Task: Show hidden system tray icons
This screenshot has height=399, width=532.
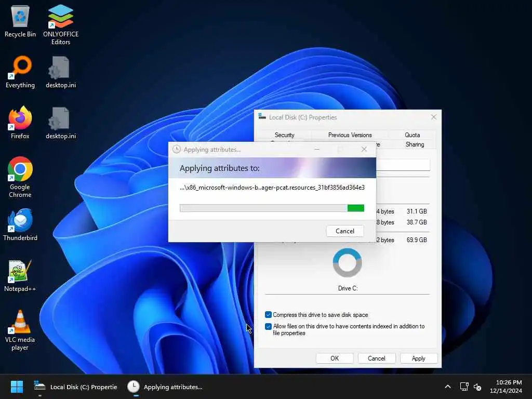Action: [x=447, y=387]
